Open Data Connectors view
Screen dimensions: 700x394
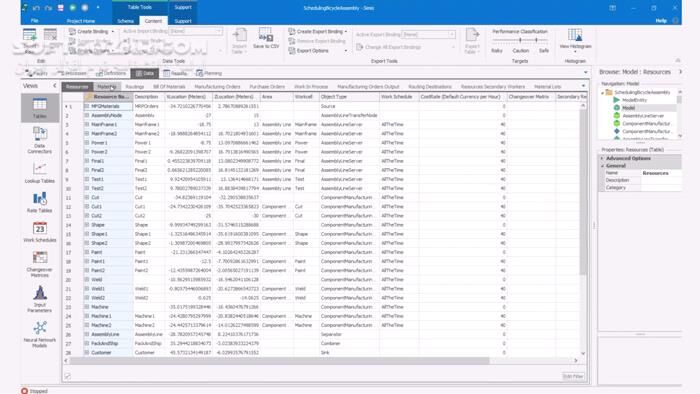tap(40, 140)
